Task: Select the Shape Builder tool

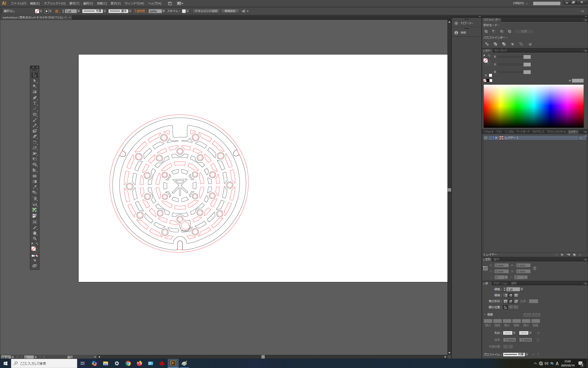Action: (34, 165)
